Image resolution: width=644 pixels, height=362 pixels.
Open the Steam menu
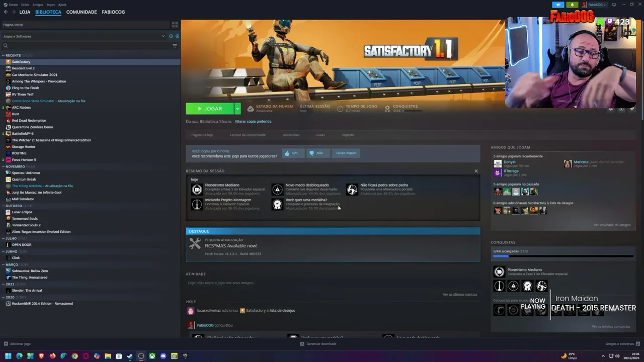pyautogui.click(x=13, y=5)
